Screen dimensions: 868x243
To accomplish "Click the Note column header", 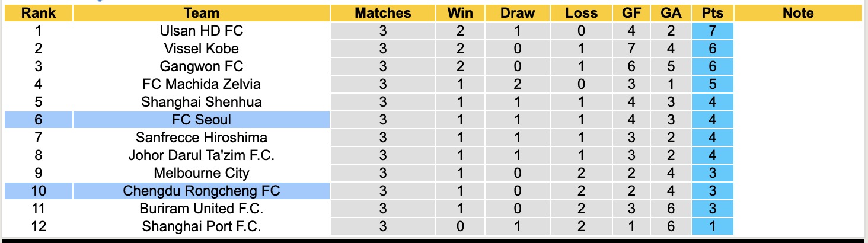I will pyautogui.click(x=797, y=13).
